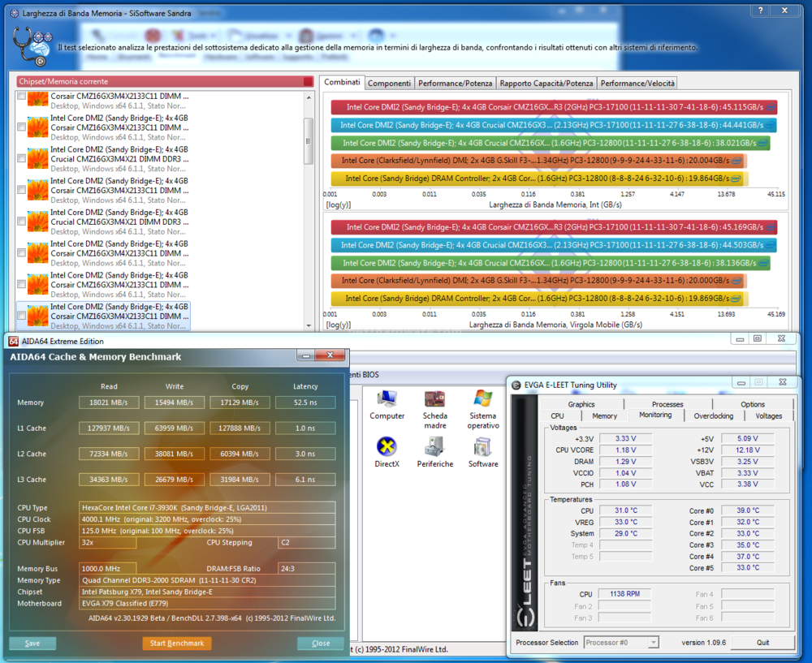
Task: Click the L3 Cache Latency value 6.1 ns
Action: [305, 480]
